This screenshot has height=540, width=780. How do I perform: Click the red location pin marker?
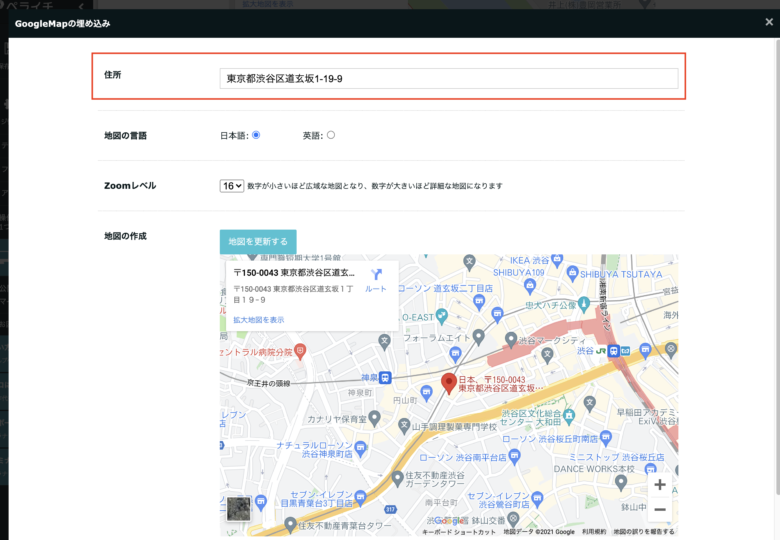449,383
